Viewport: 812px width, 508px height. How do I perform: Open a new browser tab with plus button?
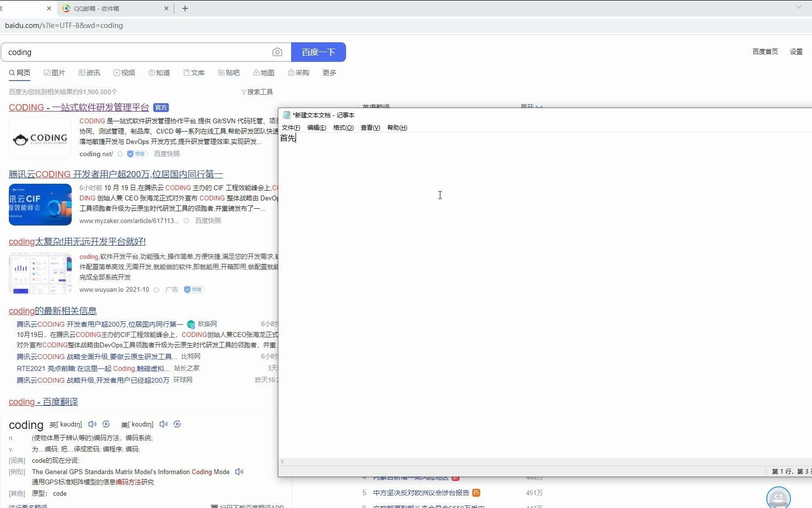(185, 8)
